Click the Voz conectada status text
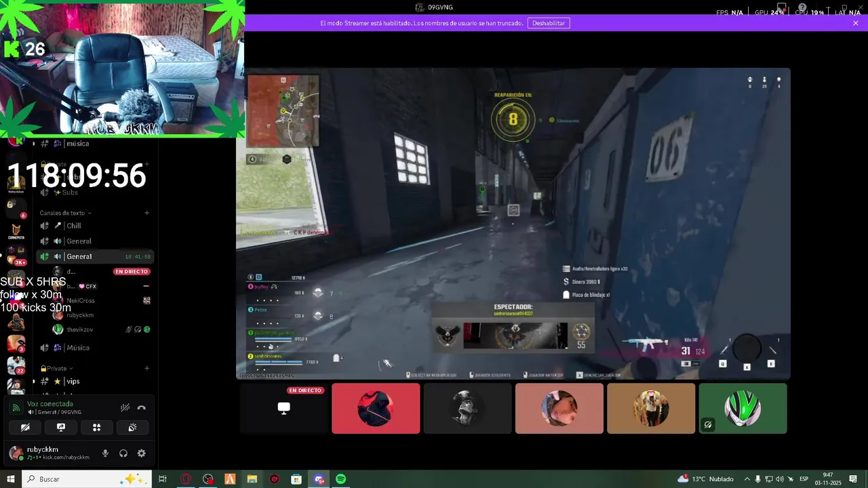 pyautogui.click(x=50, y=404)
